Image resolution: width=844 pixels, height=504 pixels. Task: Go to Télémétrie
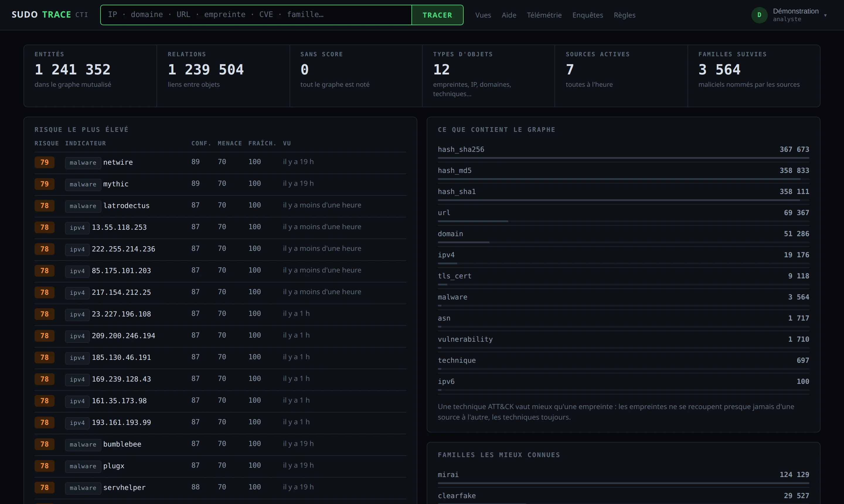tap(544, 15)
